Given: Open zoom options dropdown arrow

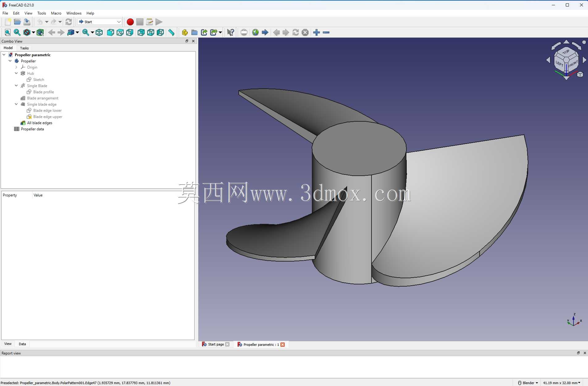Looking at the screenshot, I should pos(92,32).
